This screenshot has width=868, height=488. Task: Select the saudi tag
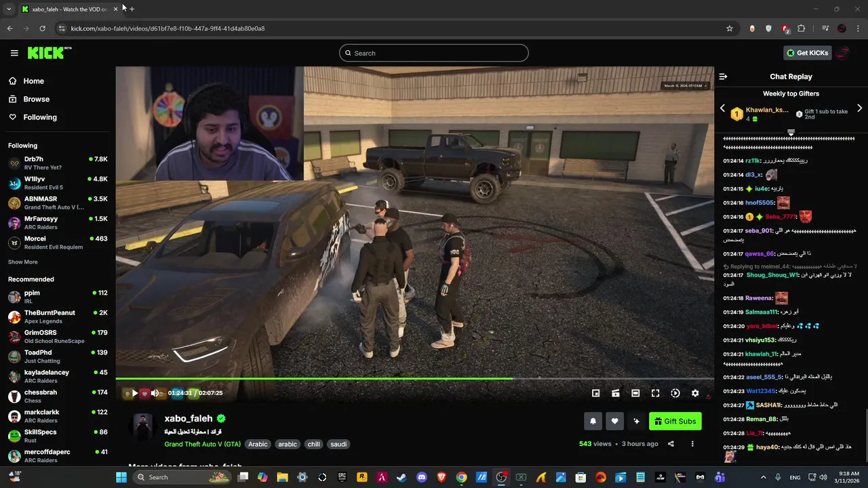(338, 444)
